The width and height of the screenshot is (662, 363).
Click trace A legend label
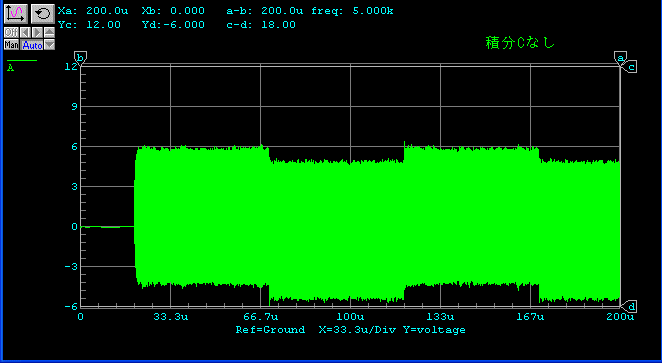[11, 68]
